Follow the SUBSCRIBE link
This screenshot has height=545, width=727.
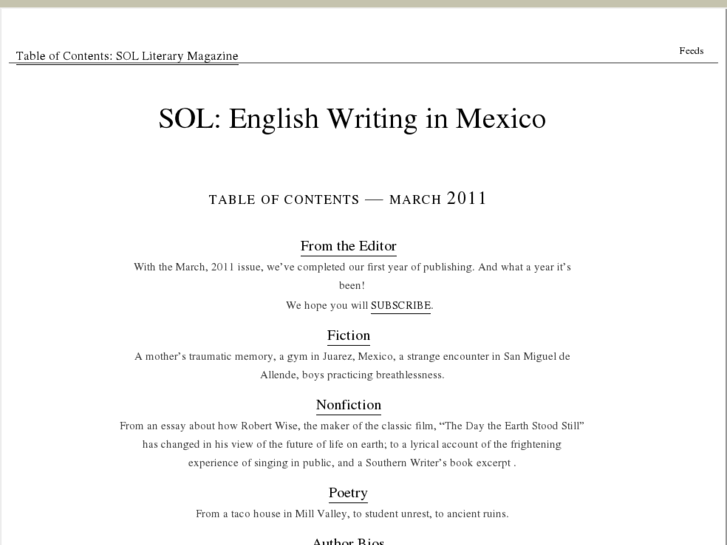click(x=401, y=305)
